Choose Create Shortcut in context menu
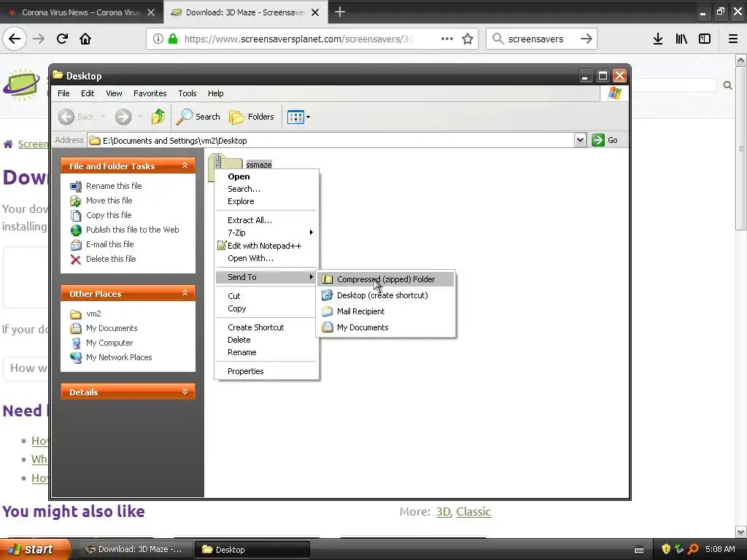 click(x=266, y=327)
